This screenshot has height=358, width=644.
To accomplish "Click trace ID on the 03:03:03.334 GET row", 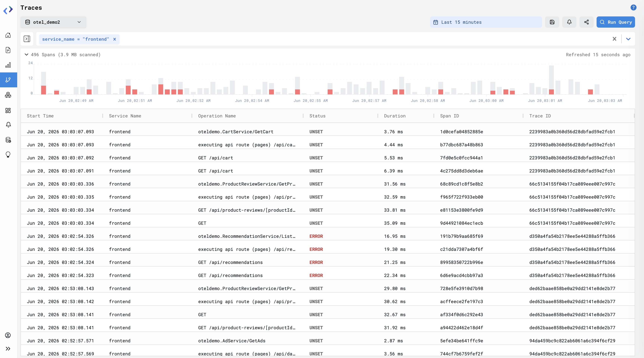I will 572,223.
